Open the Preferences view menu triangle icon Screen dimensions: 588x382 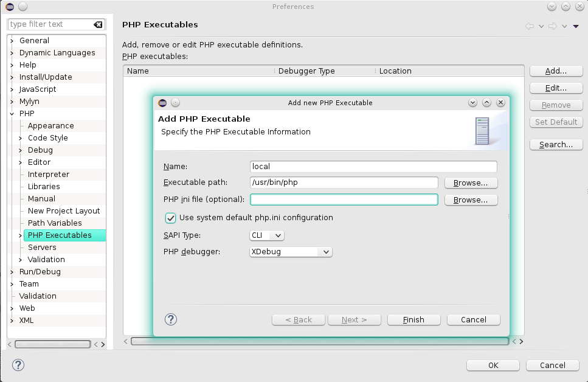(x=575, y=26)
